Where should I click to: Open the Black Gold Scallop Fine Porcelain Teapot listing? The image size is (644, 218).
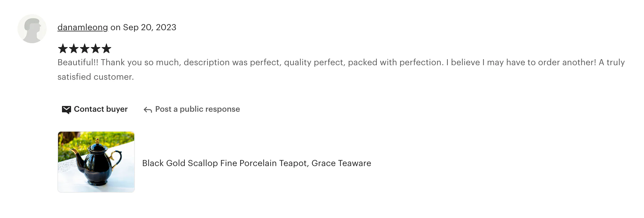pyautogui.click(x=256, y=163)
